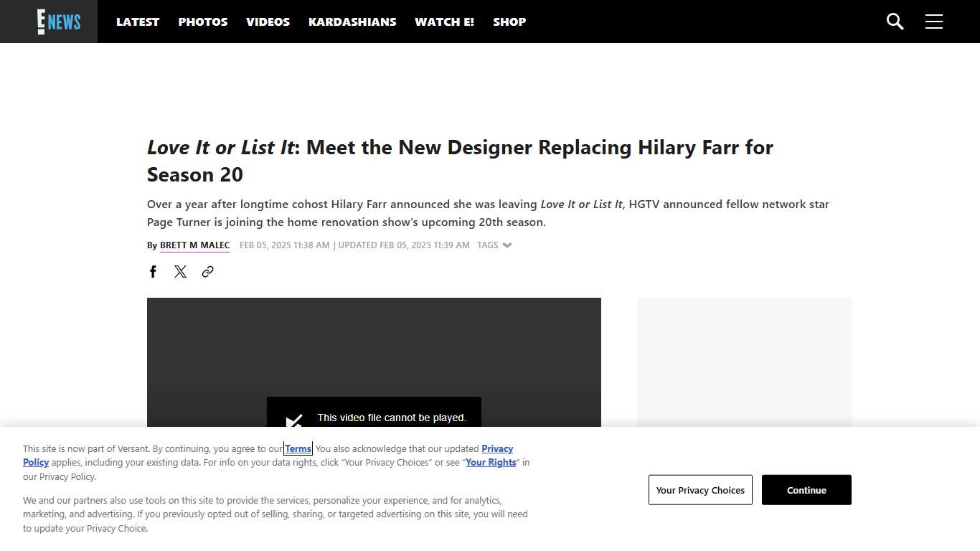The height and width of the screenshot is (551, 980).
Task: Open the Your Rights link
Action: tap(491, 462)
